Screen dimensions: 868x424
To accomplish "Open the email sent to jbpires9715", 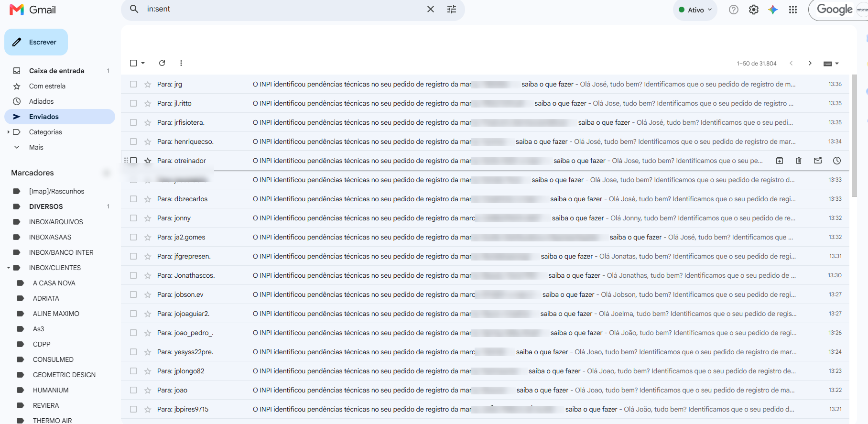I will pyautogui.click(x=485, y=409).
